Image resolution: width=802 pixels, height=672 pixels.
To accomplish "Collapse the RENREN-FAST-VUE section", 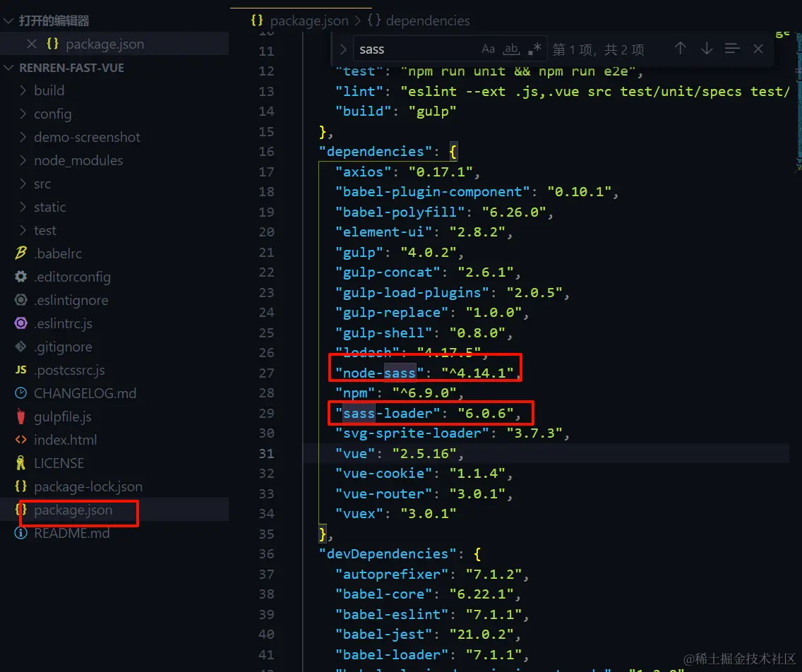I will point(8,68).
